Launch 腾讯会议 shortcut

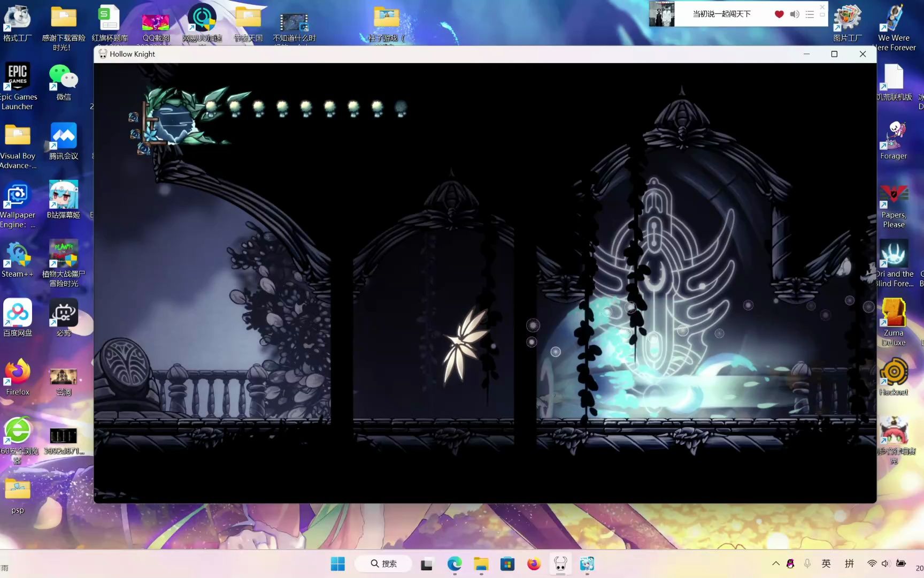point(64,141)
